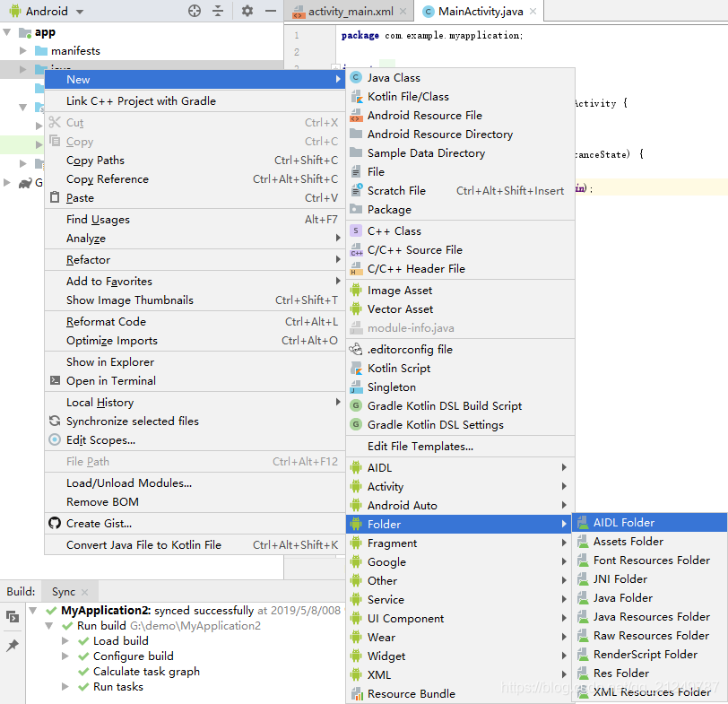Open Local History submenu
The height and width of the screenshot is (704, 728).
coord(195,402)
